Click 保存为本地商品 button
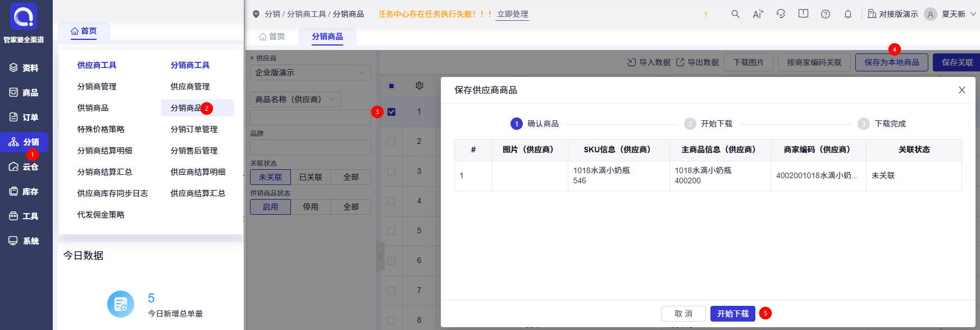 (x=892, y=62)
